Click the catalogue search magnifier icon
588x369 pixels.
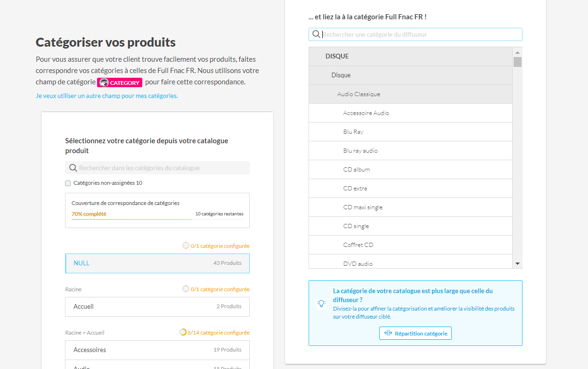(x=73, y=168)
